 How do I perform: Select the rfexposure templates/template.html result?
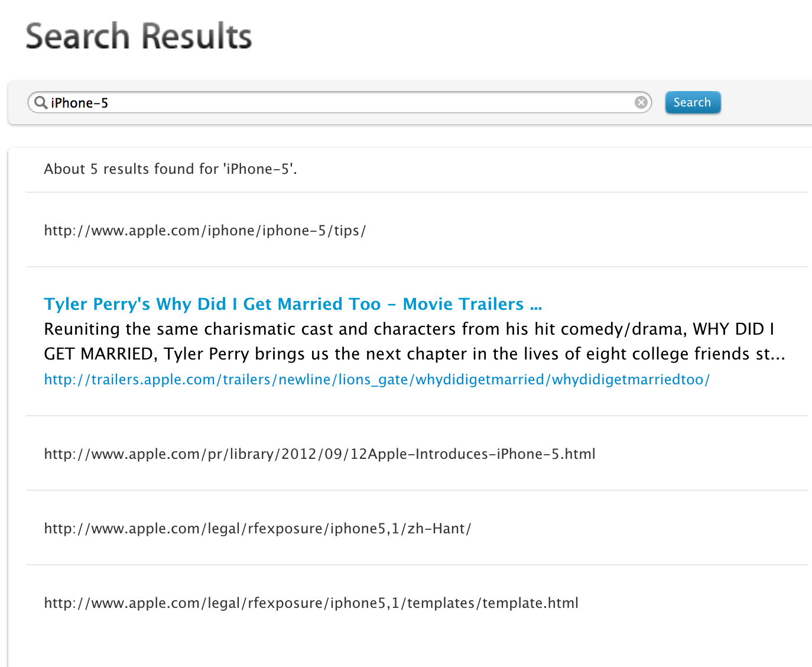[311, 603]
